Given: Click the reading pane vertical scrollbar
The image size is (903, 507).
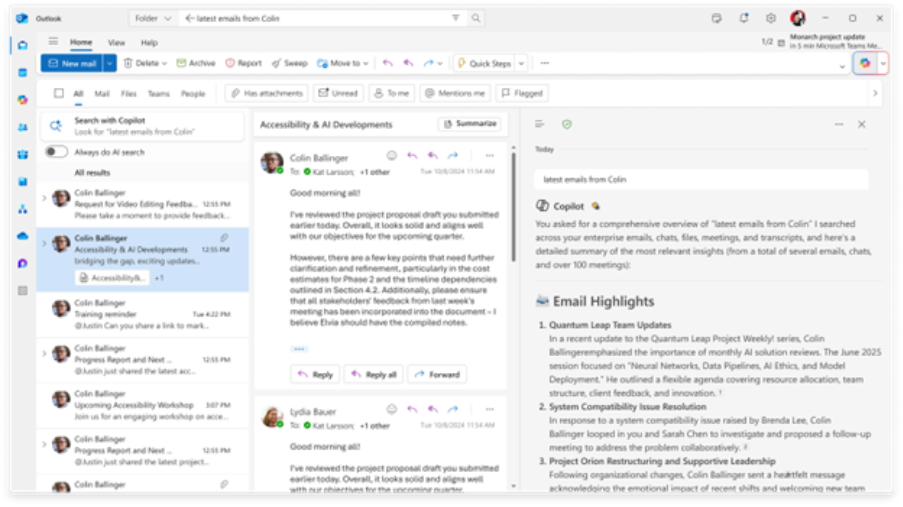Looking at the screenshot, I should [513, 207].
